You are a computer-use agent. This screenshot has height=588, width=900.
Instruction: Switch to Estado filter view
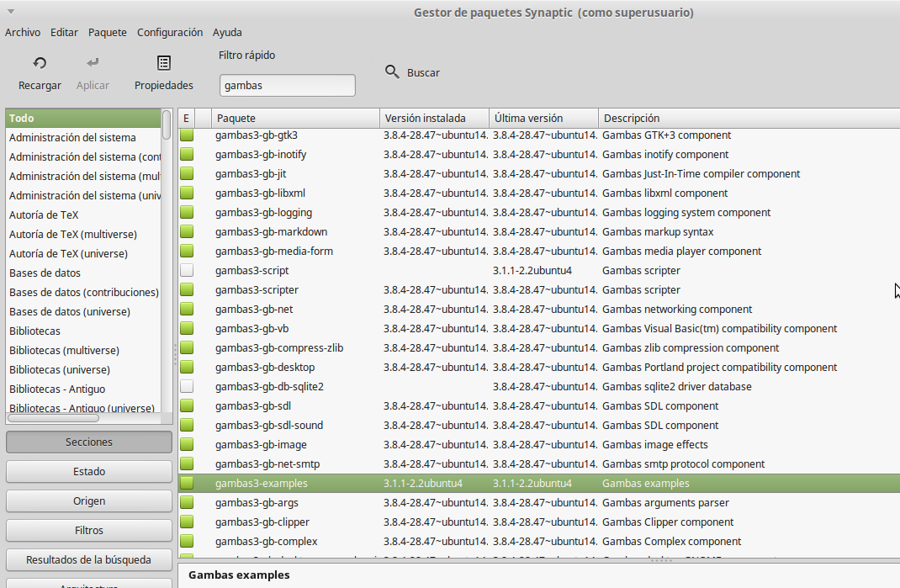click(x=89, y=471)
